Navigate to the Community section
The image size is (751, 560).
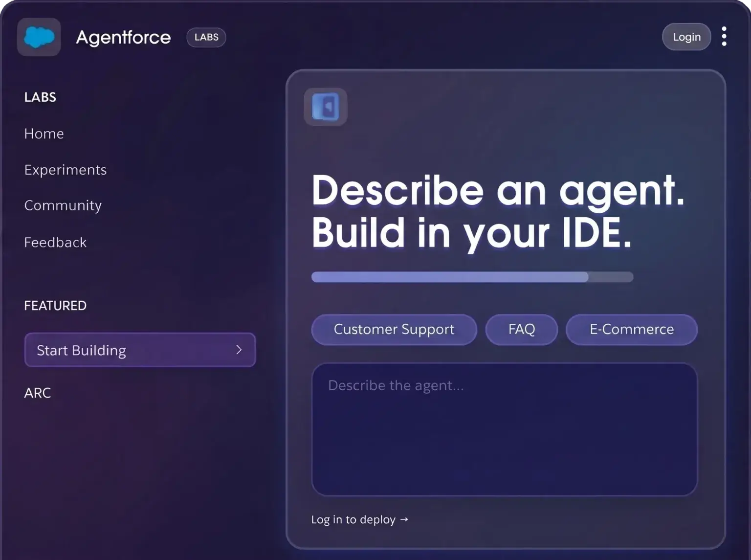coord(63,205)
